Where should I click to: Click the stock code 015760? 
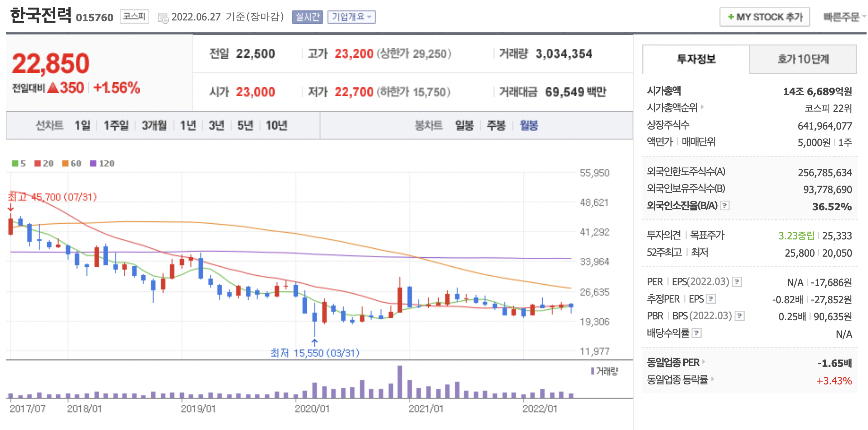coord(95,18)
